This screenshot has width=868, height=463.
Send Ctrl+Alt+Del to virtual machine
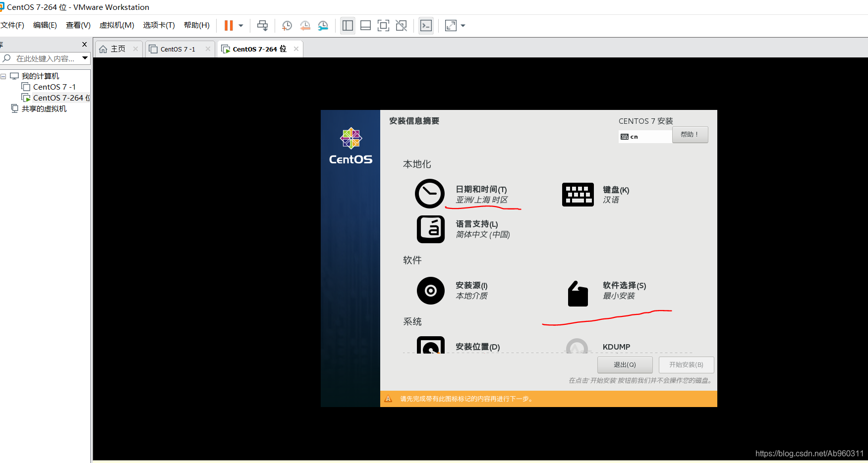pos(263,25)
